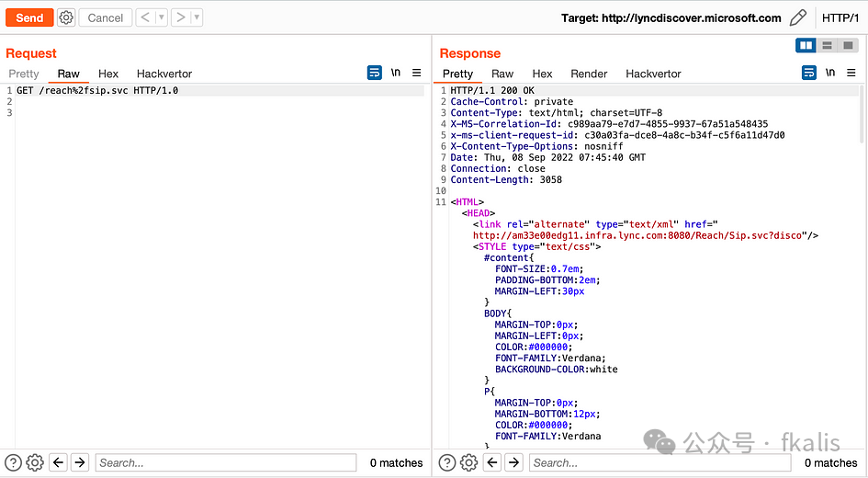868x478 pixels.
Task: Click the X-MS-Correlation-Id header line
Action: (x=609, y=124)
